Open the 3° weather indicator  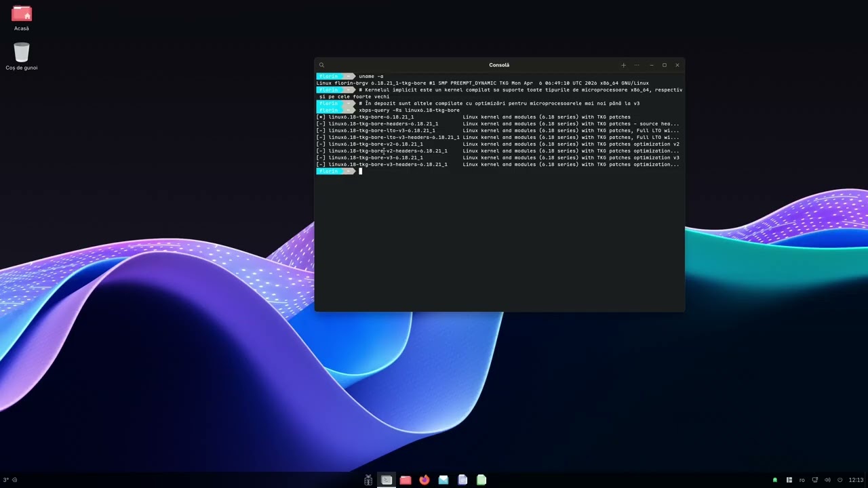pos(9,480)
